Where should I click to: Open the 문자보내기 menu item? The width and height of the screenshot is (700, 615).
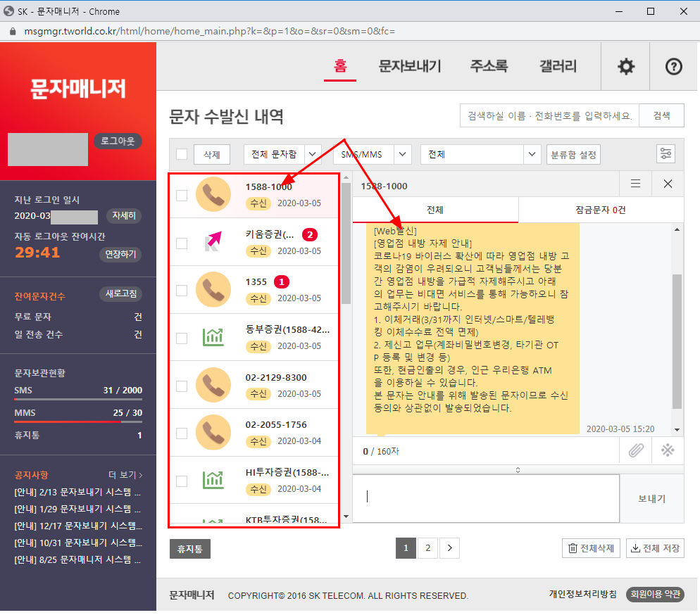[408, 66]
